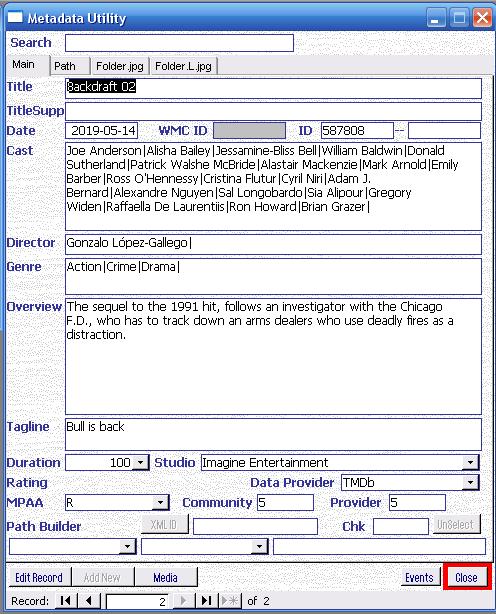Switch to the Main tab

27,65
